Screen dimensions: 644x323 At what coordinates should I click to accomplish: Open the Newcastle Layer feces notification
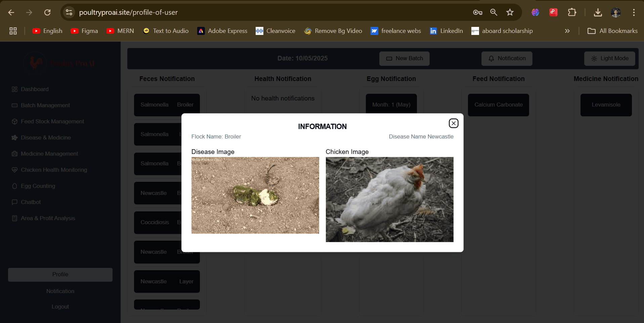(167, 281)
